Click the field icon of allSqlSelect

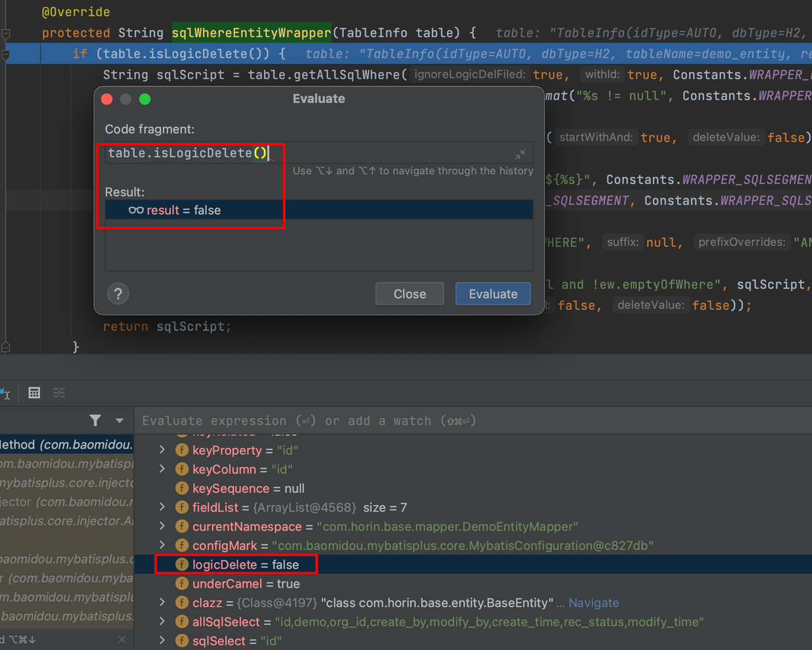point(182,621)
